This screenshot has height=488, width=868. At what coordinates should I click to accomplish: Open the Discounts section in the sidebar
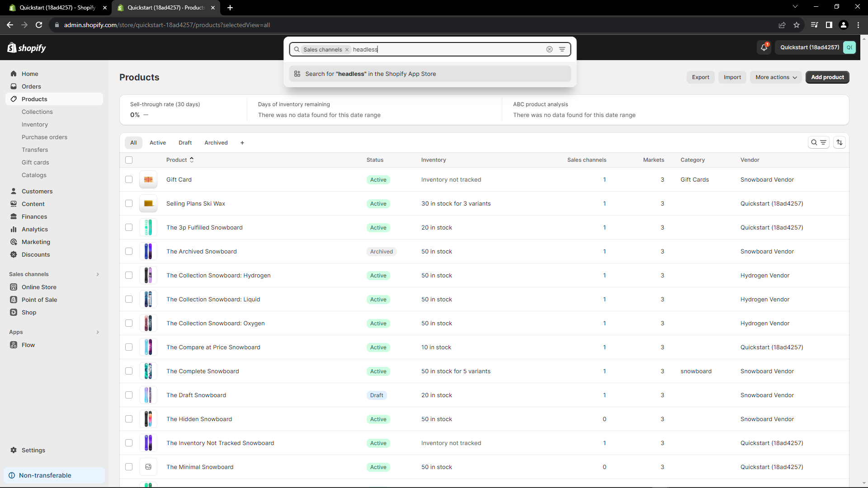pos(36,254)
